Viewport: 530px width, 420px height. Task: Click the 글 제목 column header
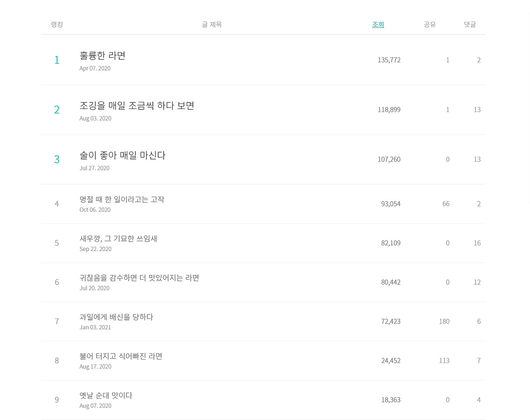tap(212, 24)
